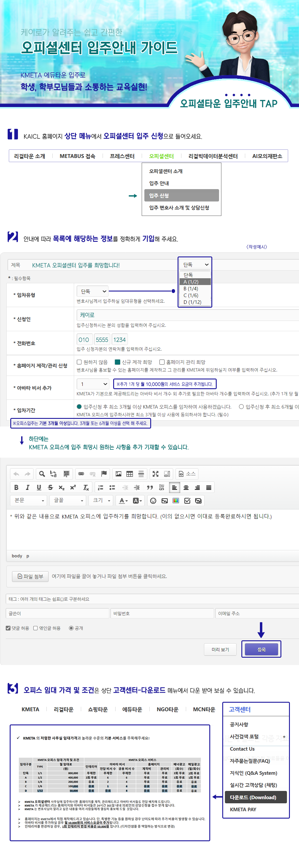
Task: Center align the text
Action: click(186, 487)
